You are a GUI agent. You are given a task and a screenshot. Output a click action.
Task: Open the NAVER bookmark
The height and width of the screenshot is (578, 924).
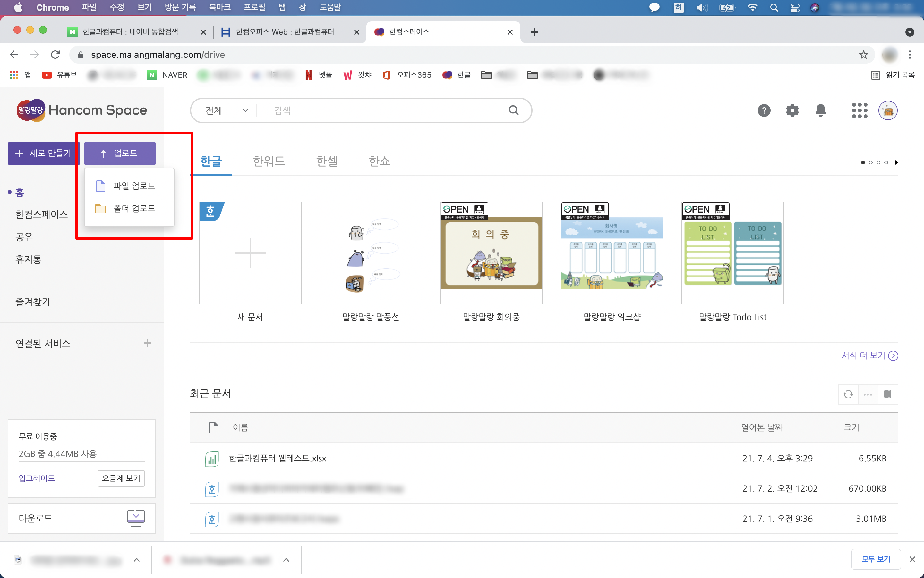point(167,75)
